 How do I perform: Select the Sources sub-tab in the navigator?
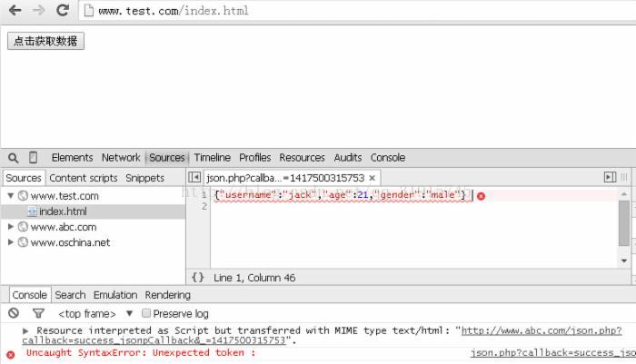point(23,178)
